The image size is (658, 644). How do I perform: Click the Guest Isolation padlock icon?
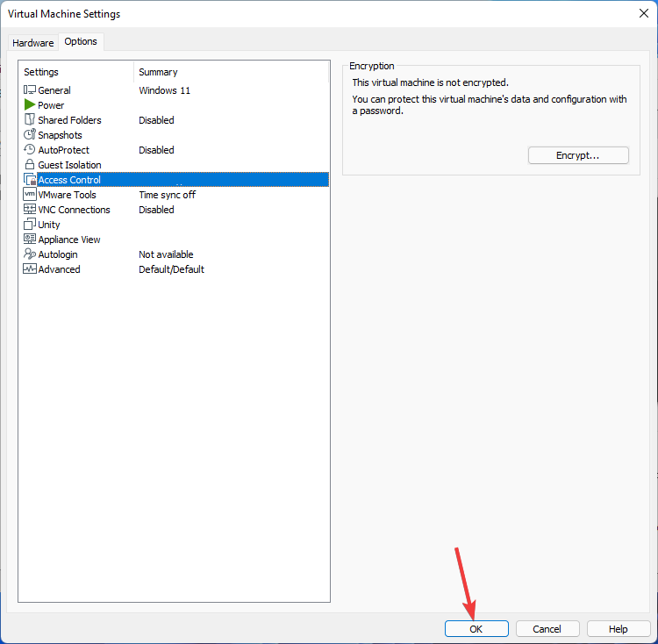pos(29,164)
